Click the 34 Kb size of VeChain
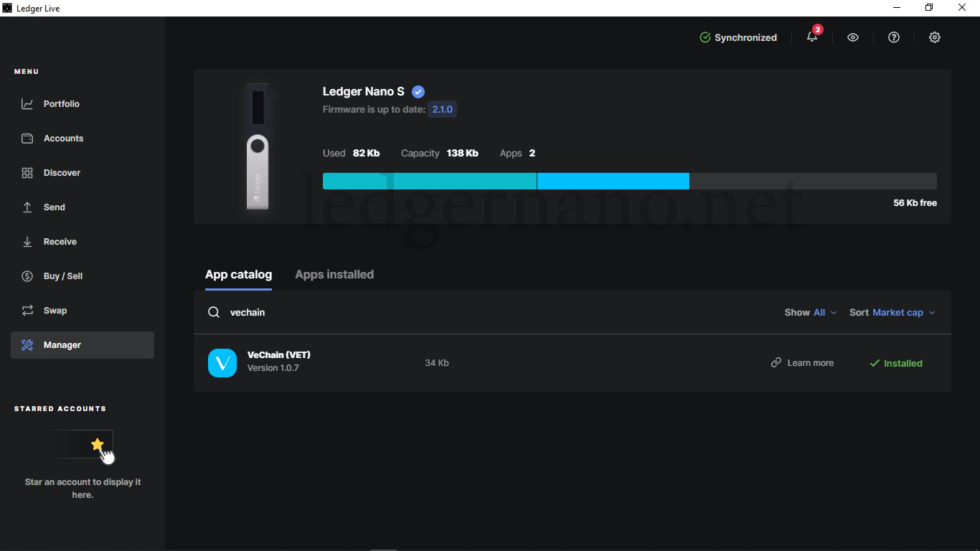Viewport: 980px width, 551px height. 437,363
